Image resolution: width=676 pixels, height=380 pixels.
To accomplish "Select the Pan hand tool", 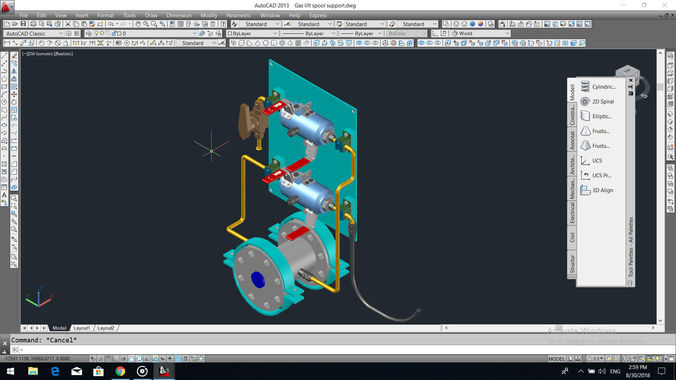I will (x=138, y=24).
